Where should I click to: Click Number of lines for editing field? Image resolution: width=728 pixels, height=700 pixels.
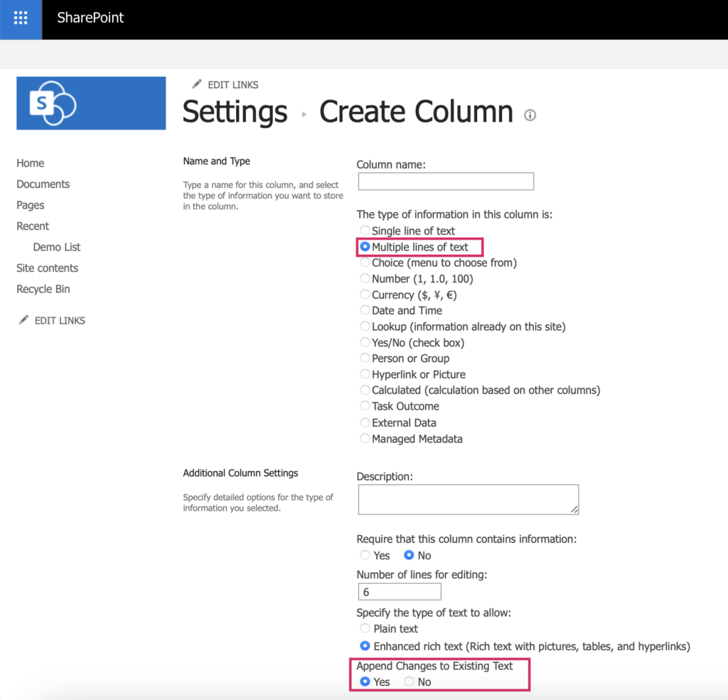(400, 592)
